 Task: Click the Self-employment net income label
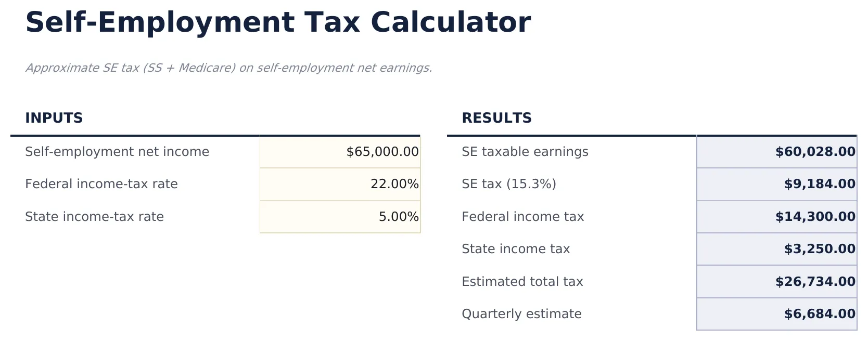(118, 152)
